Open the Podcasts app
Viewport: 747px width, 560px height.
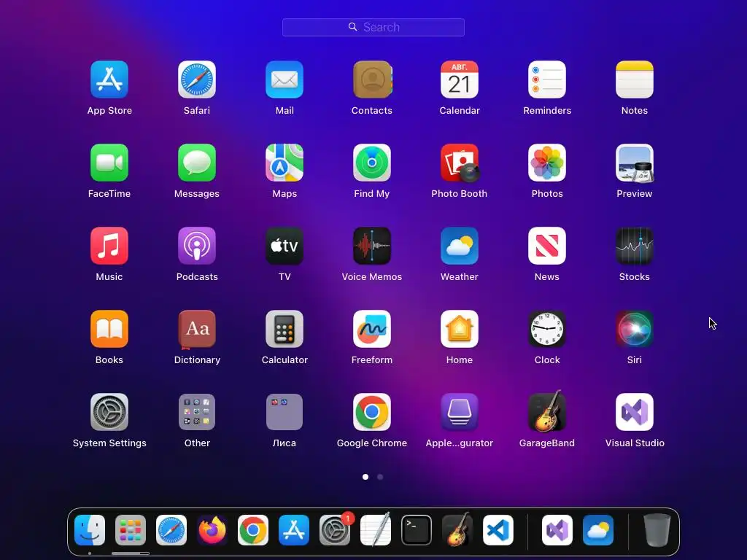coord(197,246)
